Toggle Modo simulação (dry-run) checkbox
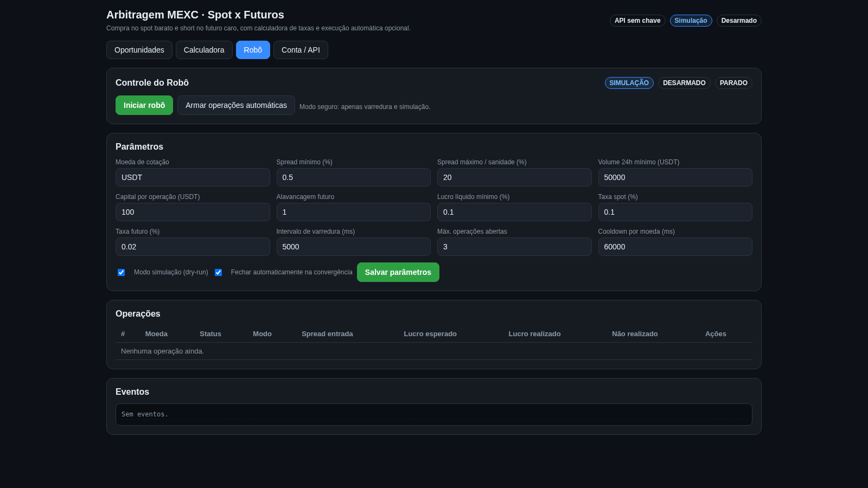868x488 pixels. [x=122, y=272]
